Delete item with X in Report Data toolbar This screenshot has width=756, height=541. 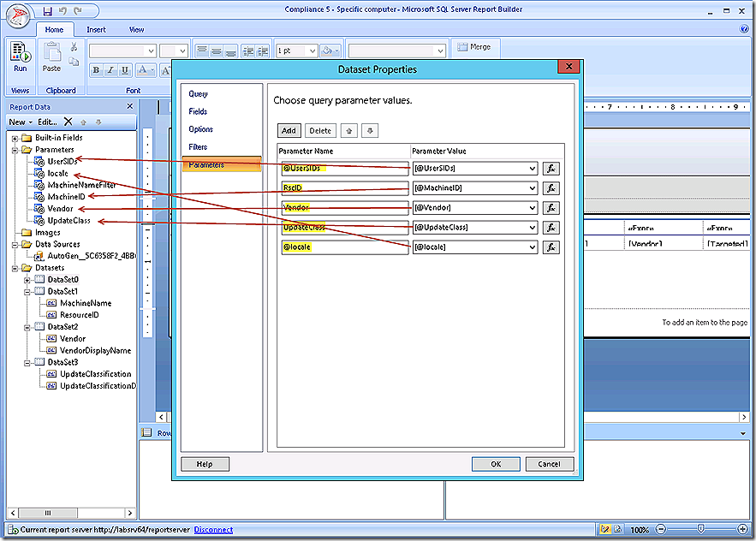68,122
